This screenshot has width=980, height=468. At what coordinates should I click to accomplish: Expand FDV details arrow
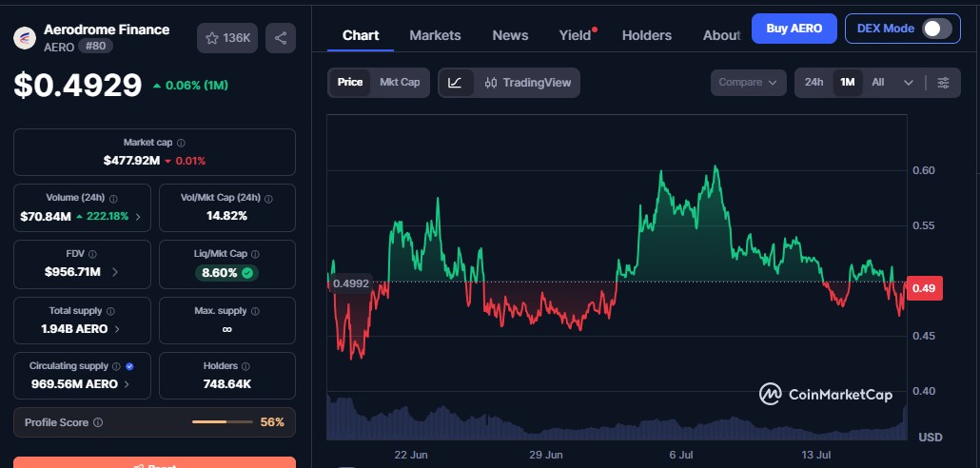[114, 272]
